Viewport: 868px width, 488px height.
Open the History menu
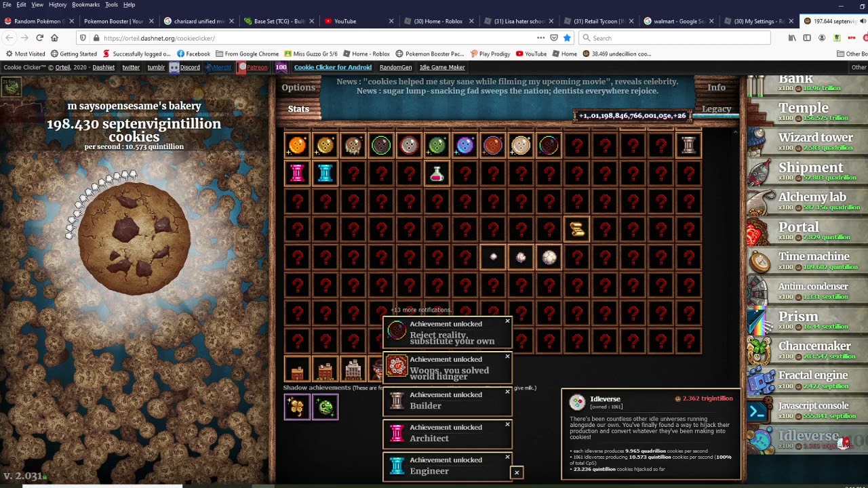[x=58, y=5]
